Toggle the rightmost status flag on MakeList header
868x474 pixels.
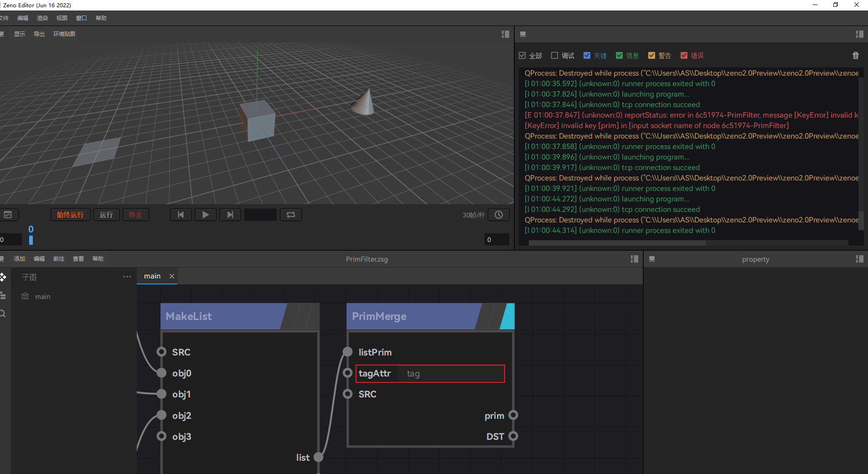(312, 316)
